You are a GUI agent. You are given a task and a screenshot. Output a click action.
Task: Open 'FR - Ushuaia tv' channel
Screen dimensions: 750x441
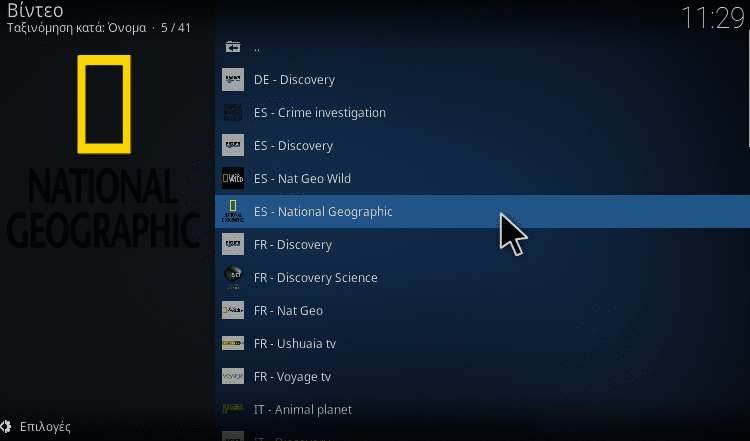click(482, 343)
